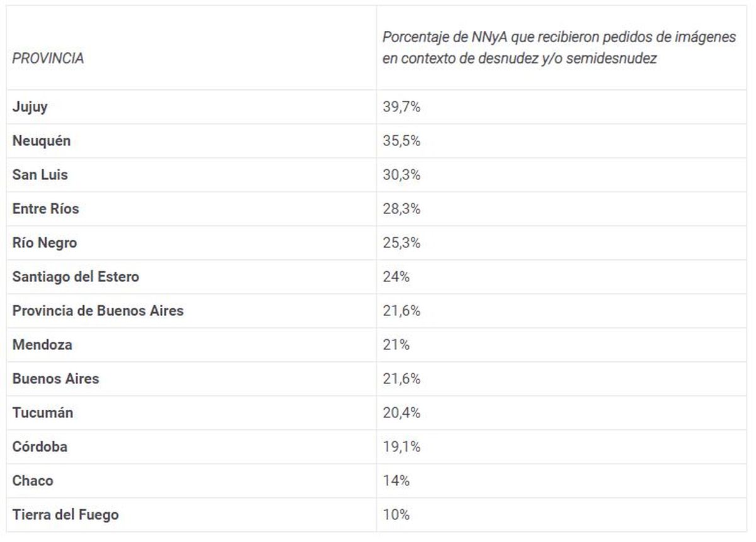Select the Tucumán row label
756x542 pixels.
pyautogui.click(x=43, y=413)
